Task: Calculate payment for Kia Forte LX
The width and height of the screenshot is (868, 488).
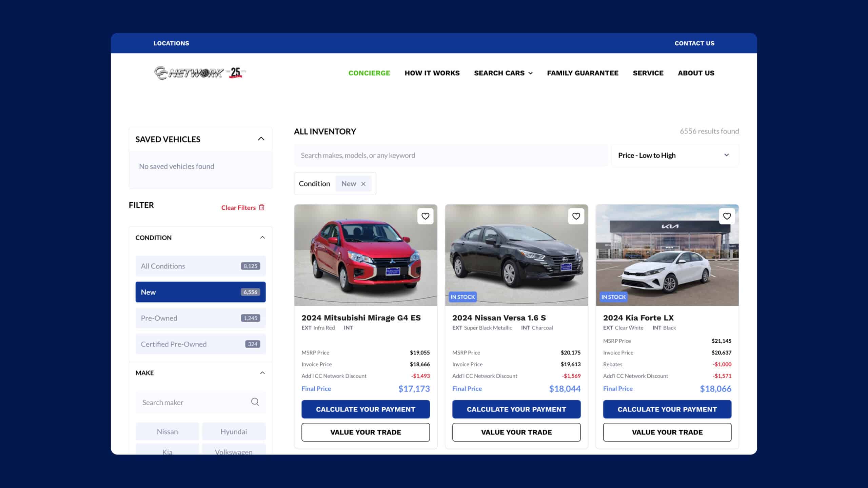Action: 667,409
